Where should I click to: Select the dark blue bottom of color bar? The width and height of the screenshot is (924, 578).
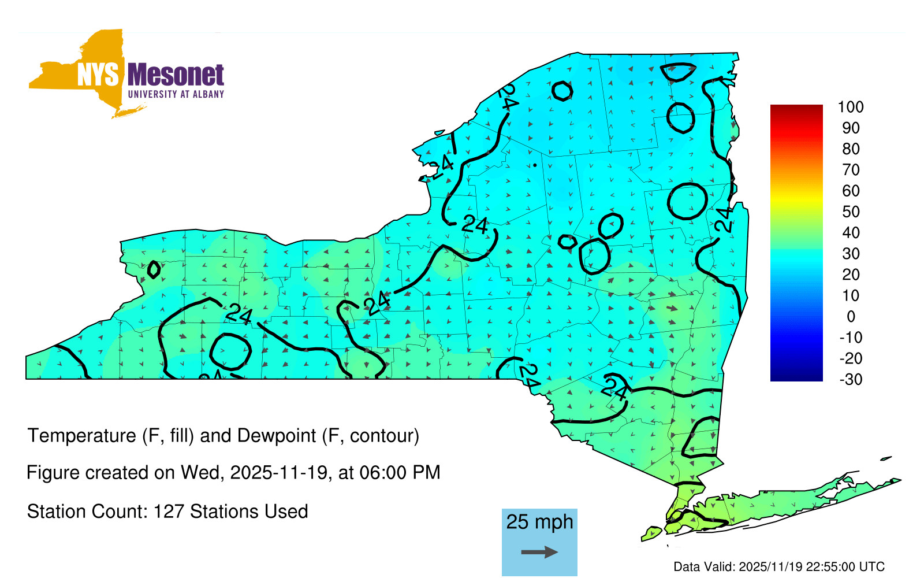click(x=796, y=376)
